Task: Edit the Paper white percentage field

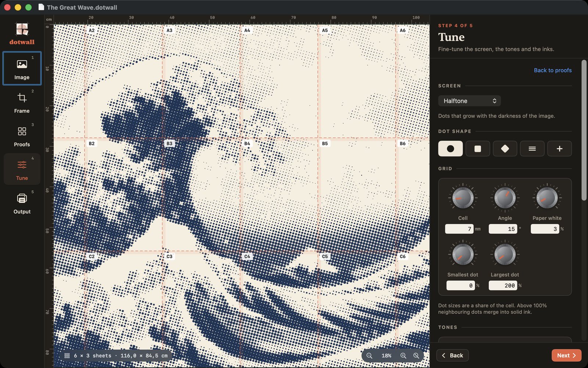Action: point(545,229)
